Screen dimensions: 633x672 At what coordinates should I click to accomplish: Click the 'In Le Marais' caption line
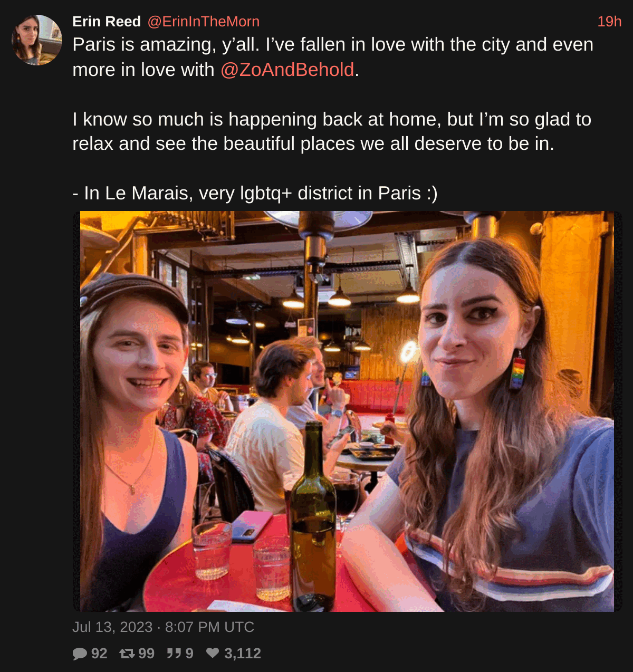click(x=255, y=194)
